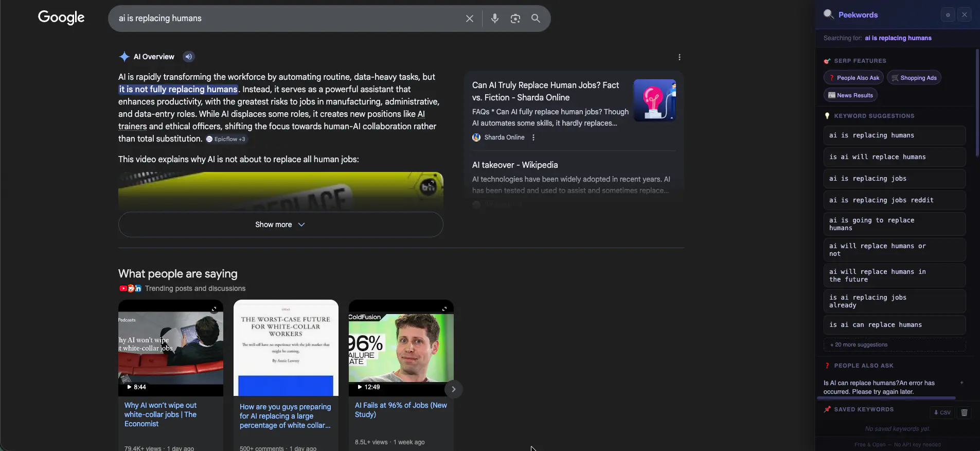The image size is (980, 451).
Task: Play AI Overview audio with speaker icon
Action: point(189,57)
